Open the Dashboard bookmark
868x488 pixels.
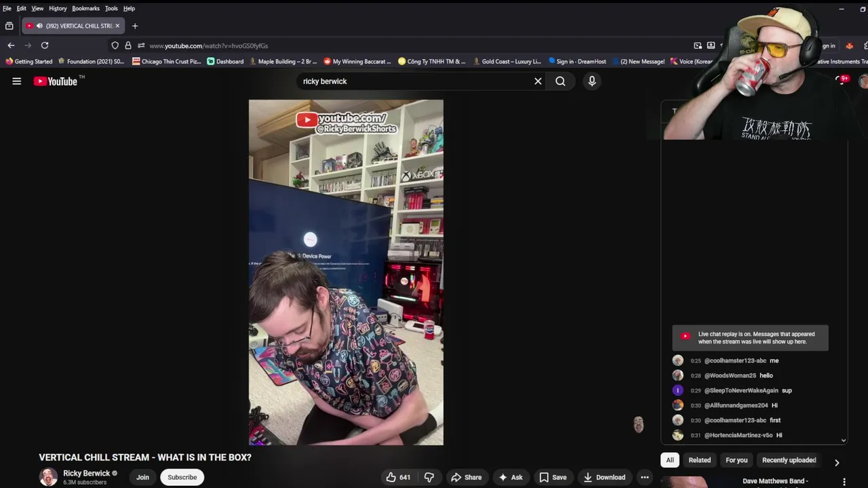(x=225, y=62)
